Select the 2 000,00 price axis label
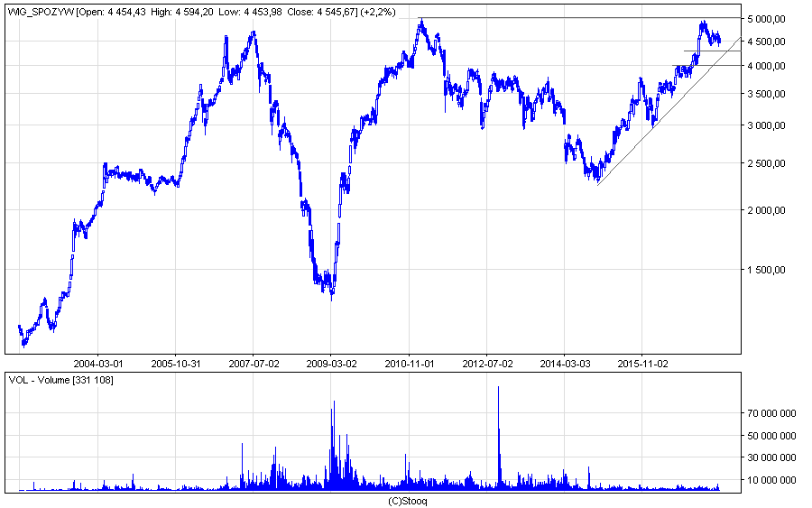The height and width of the screenshot is (508, 812). click(766, 209)
